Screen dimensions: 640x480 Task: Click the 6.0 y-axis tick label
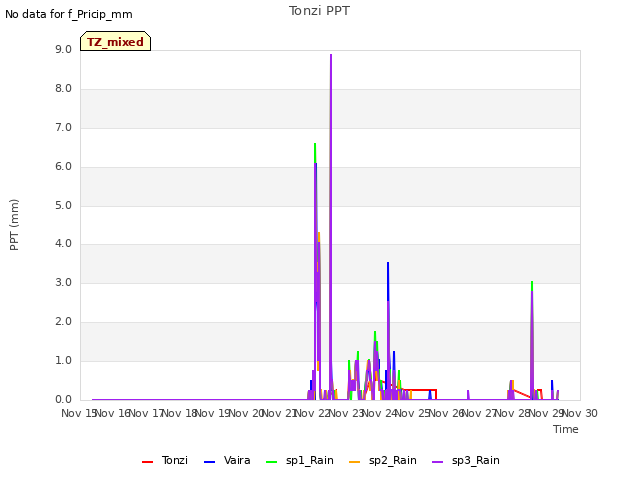click(x=63, y=167)
